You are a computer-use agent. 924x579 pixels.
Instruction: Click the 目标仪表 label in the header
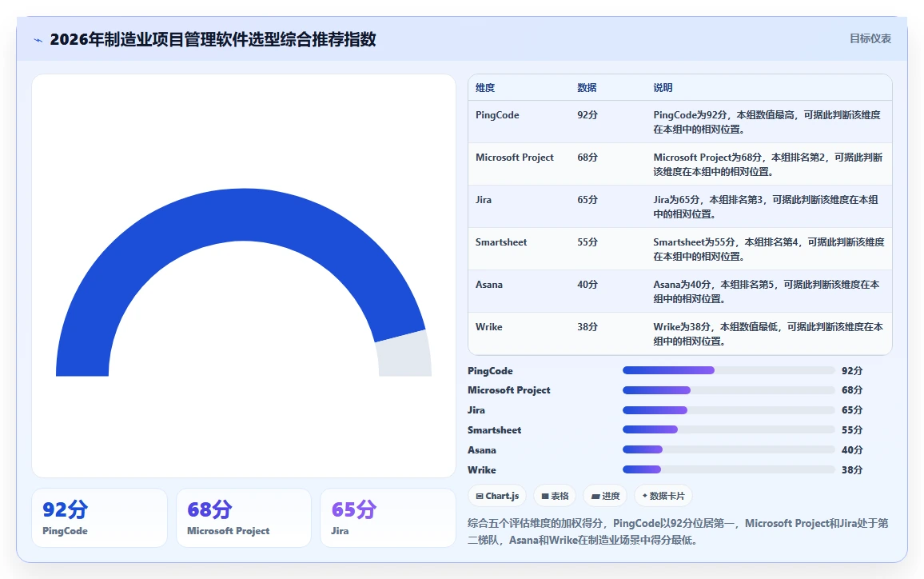pyautogui.click(x=870, y=39)
